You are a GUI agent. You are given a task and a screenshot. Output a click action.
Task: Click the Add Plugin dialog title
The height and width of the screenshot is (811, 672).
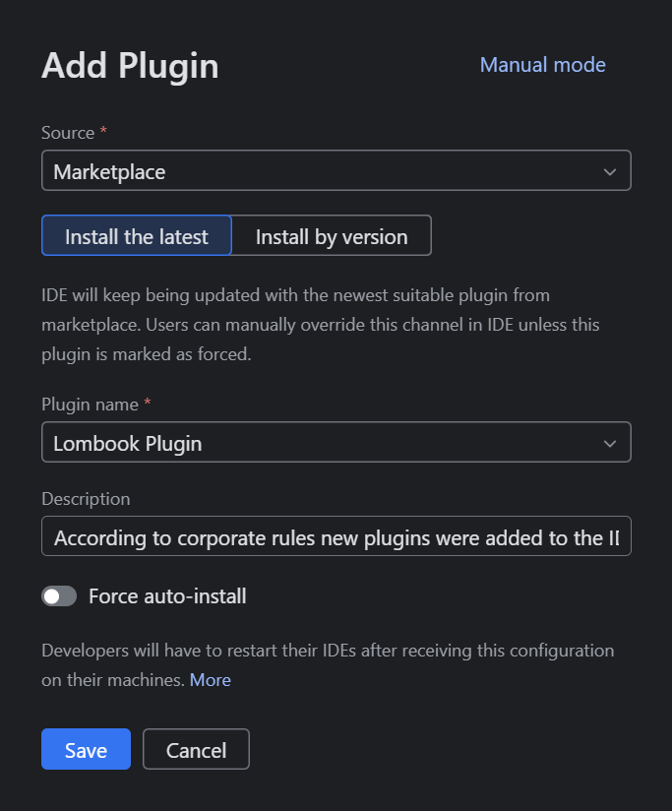[x=130, y=66]
